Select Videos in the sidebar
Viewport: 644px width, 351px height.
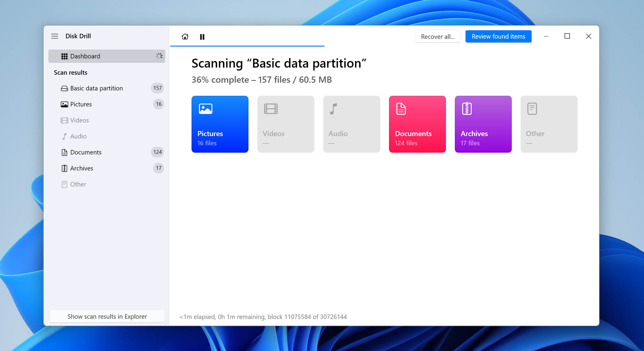point(107,120)
